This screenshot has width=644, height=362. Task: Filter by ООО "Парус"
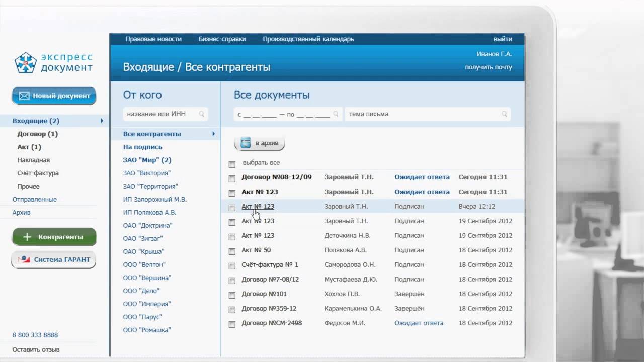[142, 317]
